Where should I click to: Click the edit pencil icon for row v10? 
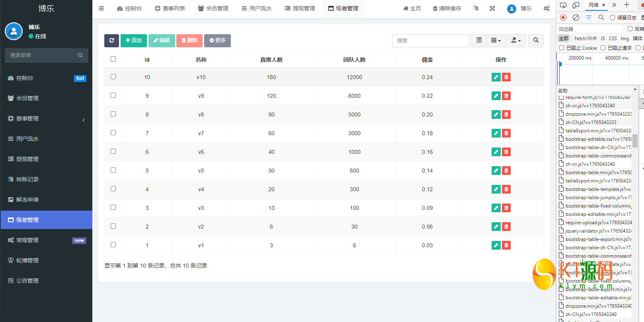pyautogui.click(x=496, y=77)
